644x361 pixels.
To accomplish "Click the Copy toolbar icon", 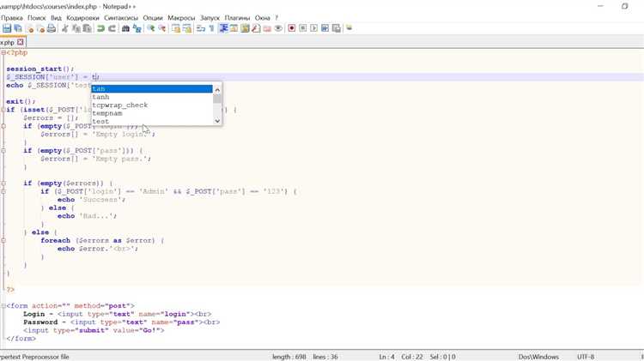I will pos(76,28).
